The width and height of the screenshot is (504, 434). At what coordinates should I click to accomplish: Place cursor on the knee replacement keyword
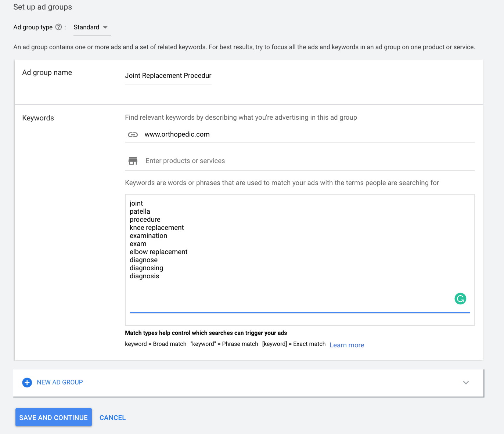(156, 228)
